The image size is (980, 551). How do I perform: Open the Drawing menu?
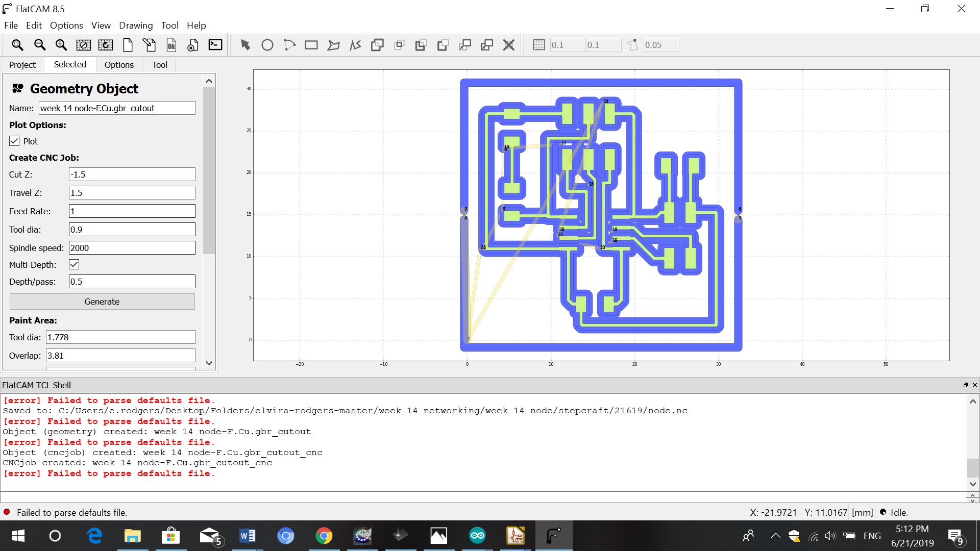136,26
